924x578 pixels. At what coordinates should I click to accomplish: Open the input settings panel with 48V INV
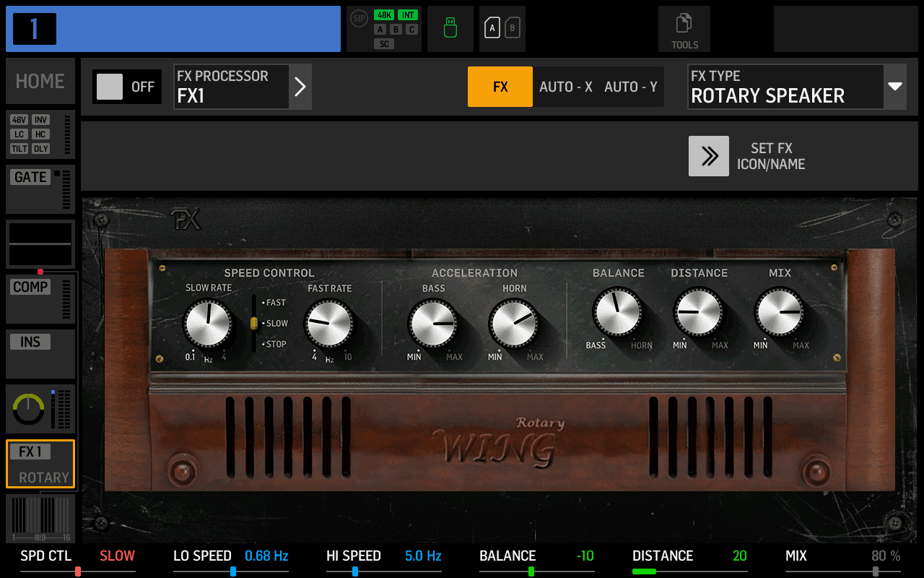(x=40, y=134)
